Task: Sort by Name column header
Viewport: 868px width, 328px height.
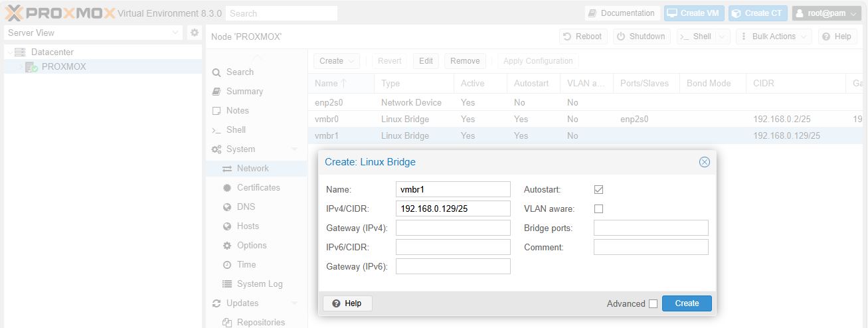Action: point(341,83)
